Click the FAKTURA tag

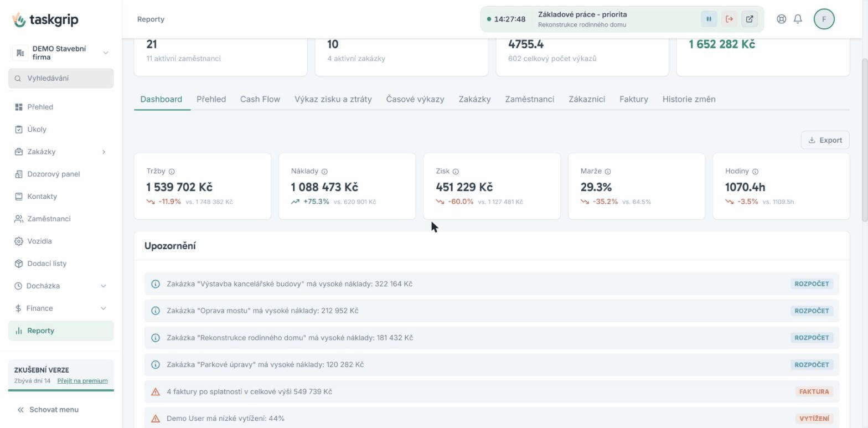(814, 391)
